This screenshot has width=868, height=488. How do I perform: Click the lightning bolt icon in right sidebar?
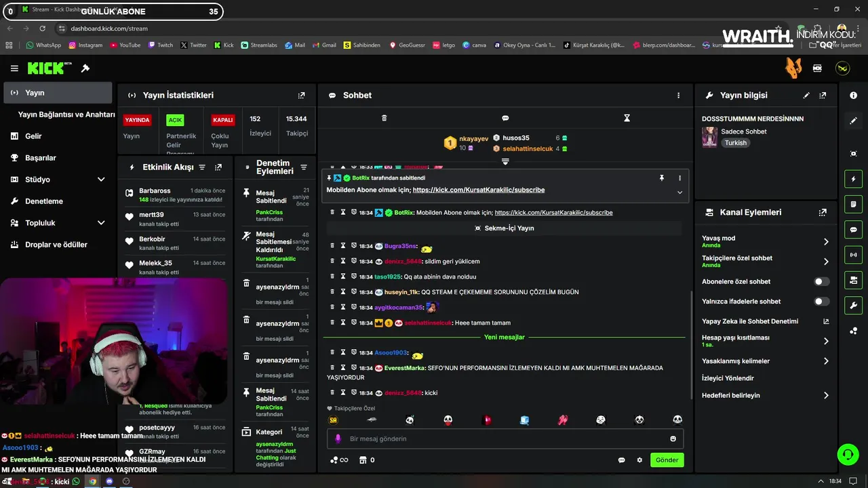click(854, 179)
